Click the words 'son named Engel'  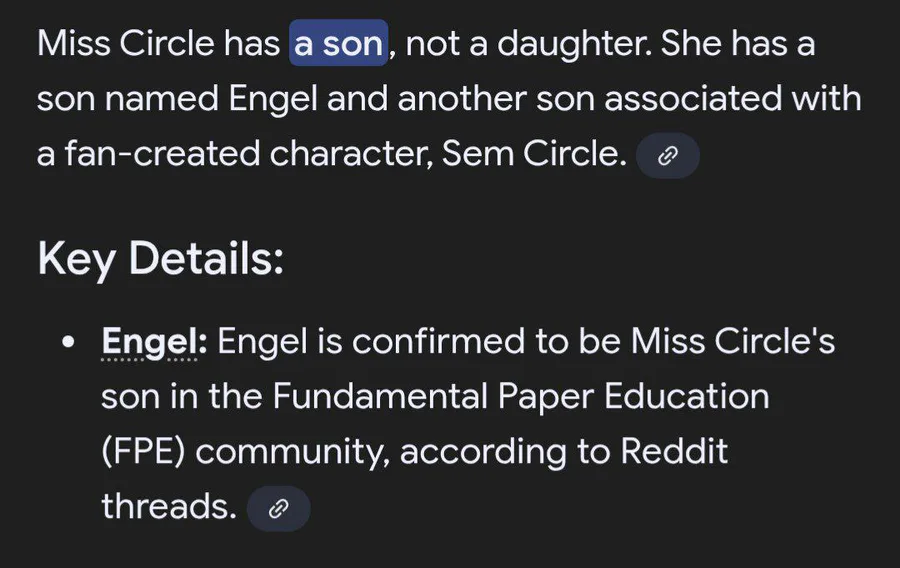pos(177,99)
